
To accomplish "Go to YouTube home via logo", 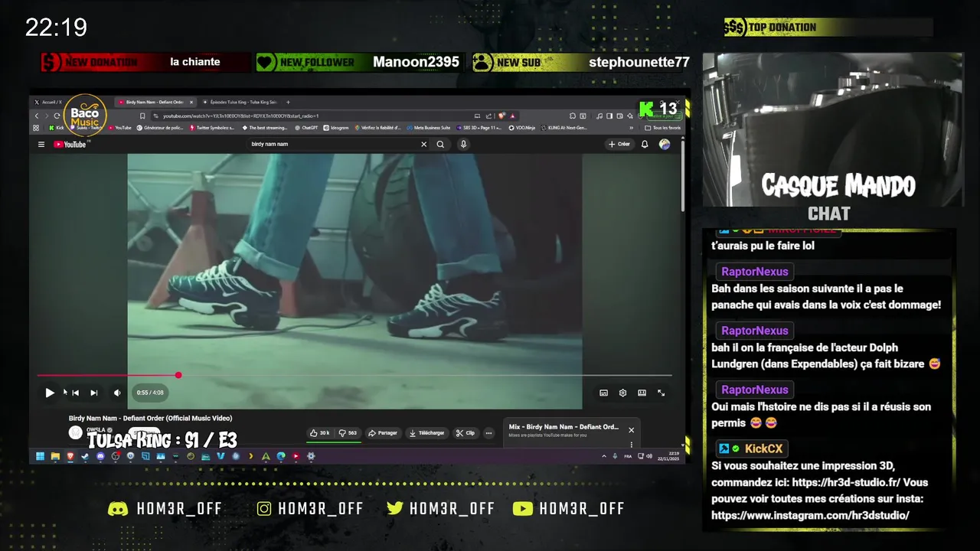I will click(72, 144).
